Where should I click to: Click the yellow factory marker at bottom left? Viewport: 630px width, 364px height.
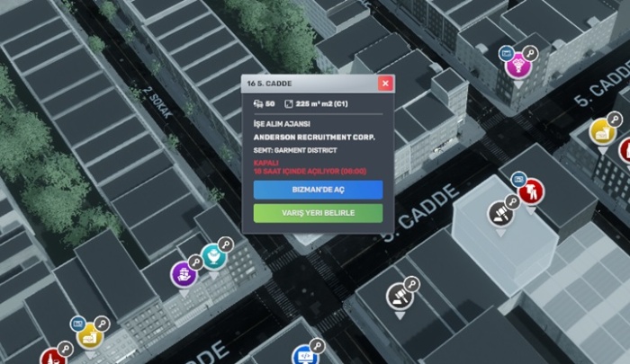tap(89, 335)
